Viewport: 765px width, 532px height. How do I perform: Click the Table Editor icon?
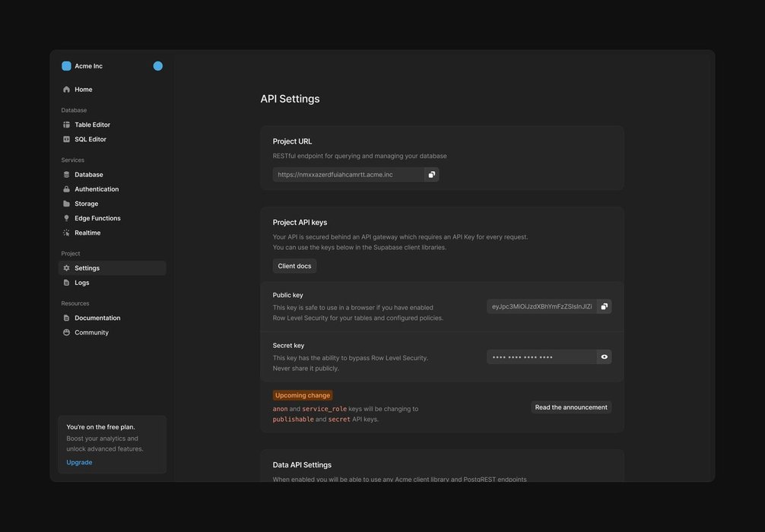tap(66, 125)
